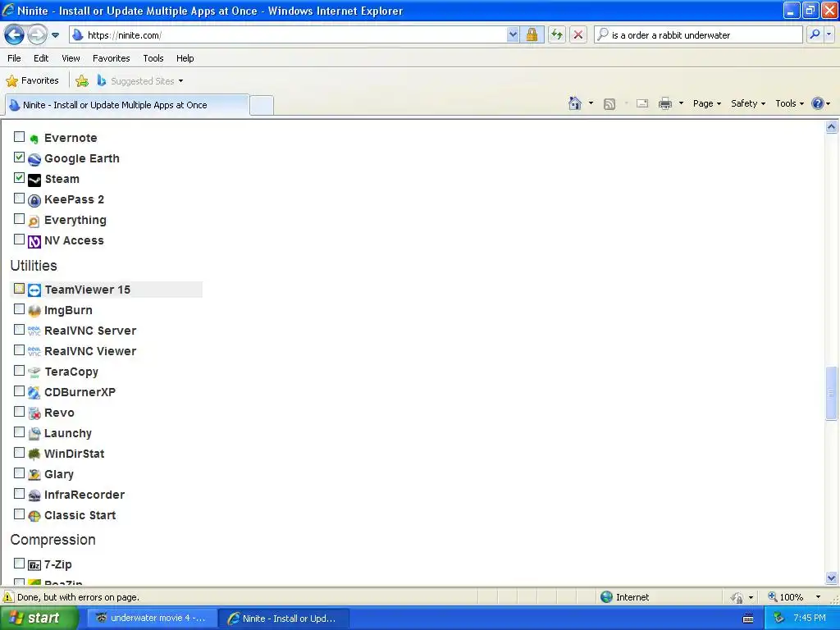Screen dimensions: 840x630
Task: Open the address bar history dropdown
Action: click(x=513, y=34)
